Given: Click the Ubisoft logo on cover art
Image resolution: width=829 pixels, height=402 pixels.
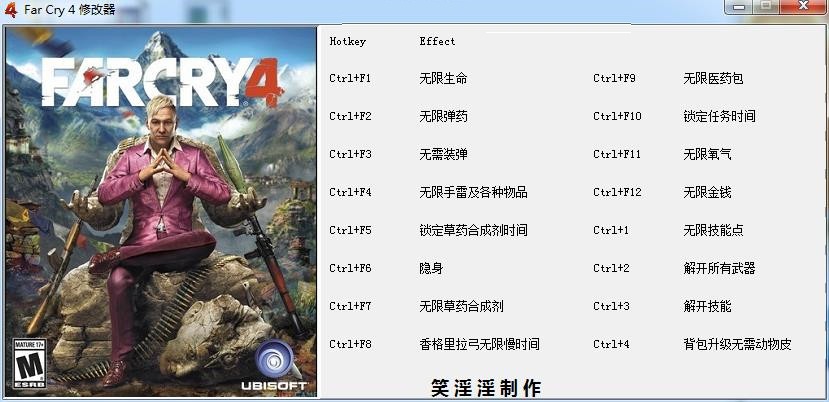Looking at the screenshot, I should [x=275, y=366].
